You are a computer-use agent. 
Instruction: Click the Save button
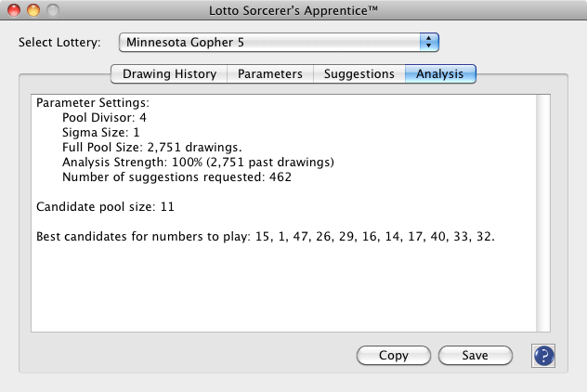click(x=475, y=356)
